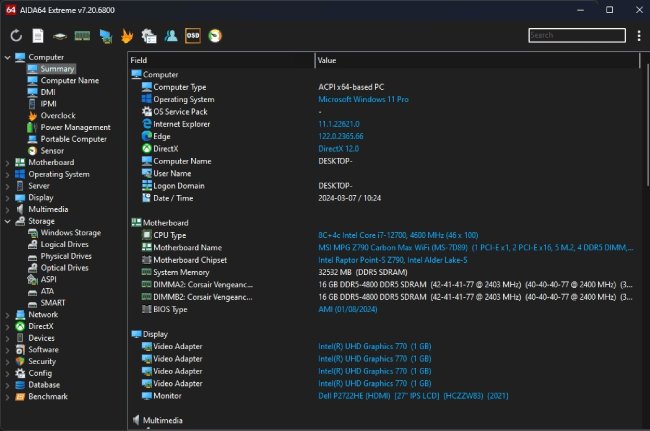
Task: Open Computer Name tree item
Action: [x=70, y=80]
